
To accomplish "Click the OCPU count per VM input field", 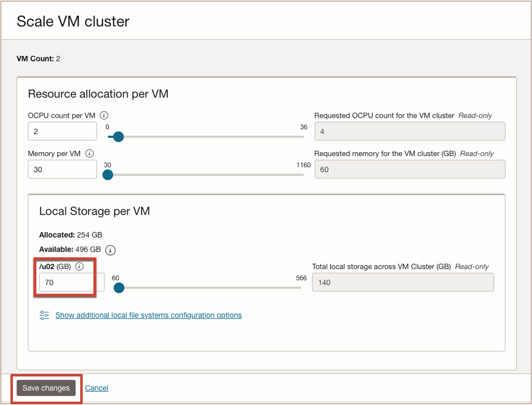I will pyautogui.click(x=62, y=131).
